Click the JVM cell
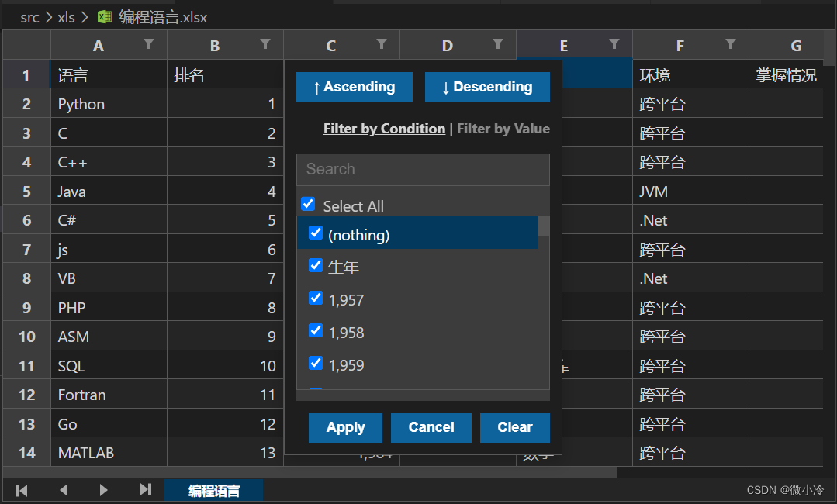This screenshot has width=837, height=504. [x=690, y=192]
